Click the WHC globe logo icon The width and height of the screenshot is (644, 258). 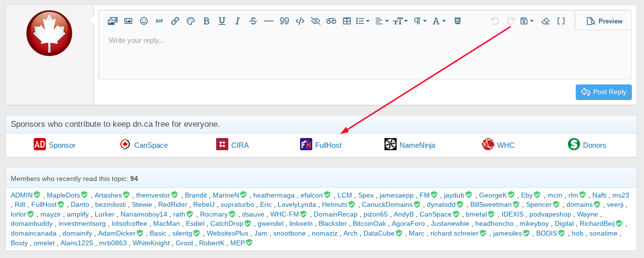[488, 144]
